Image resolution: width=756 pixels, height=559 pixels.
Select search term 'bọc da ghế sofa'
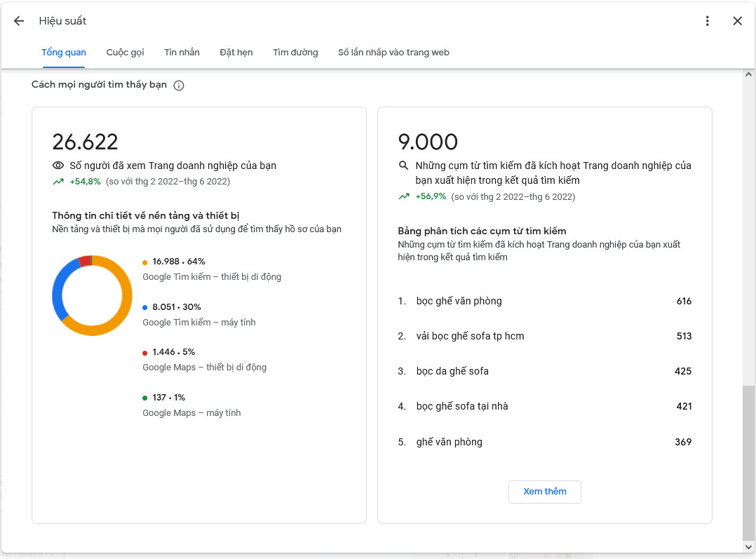coord(452,371)
